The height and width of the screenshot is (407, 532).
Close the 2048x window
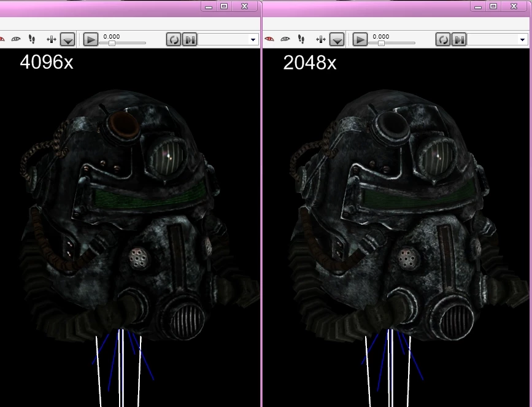pos(514,7)
